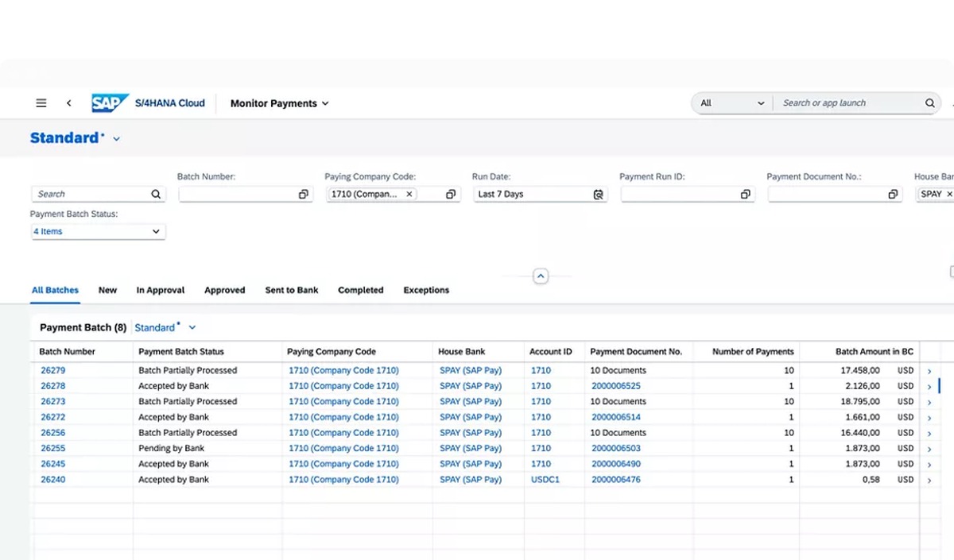Open details arrow for batch 26272
Viewport: 954px width, 560px height.
[x=929, y=418]
